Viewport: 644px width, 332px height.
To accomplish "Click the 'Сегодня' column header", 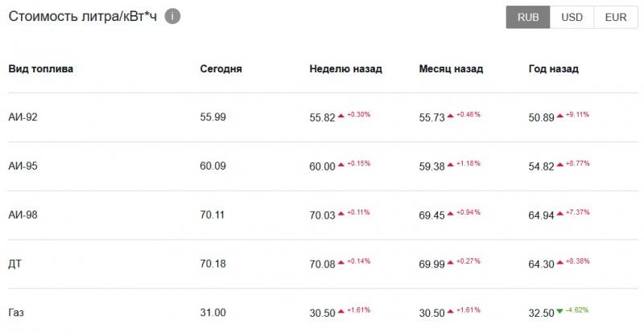I will tap(221, 69).
